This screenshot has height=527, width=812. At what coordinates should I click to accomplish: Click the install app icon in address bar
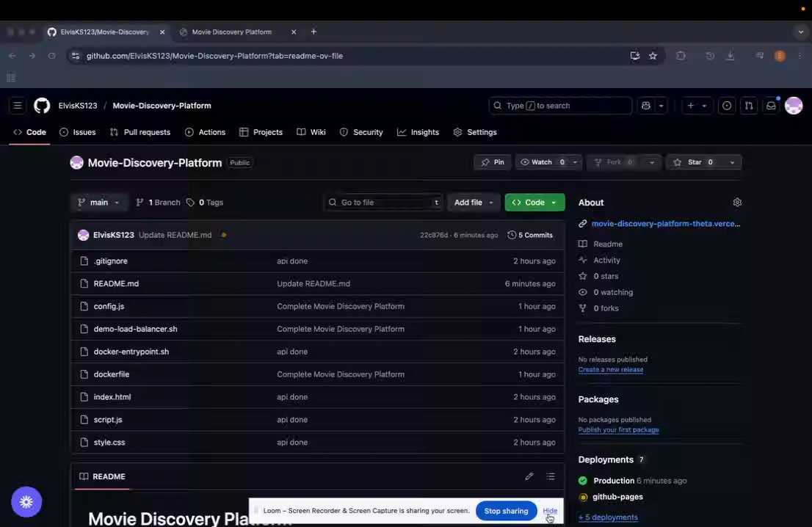pos(635,56)
